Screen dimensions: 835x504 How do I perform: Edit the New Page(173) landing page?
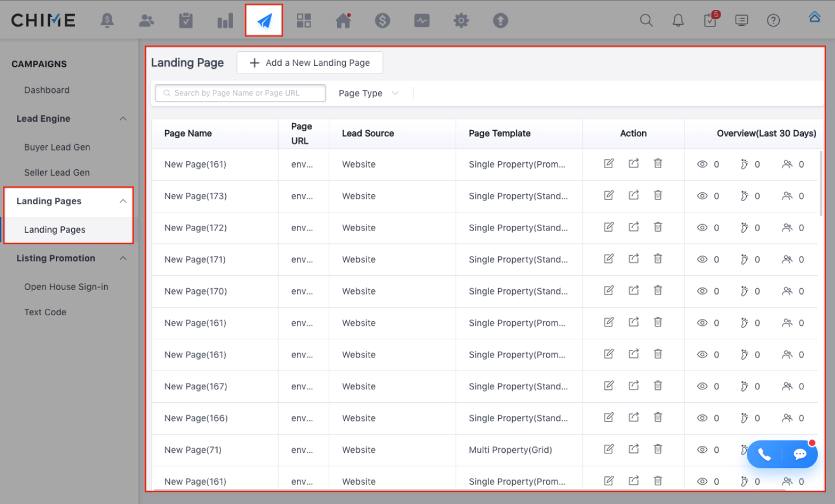[609, 195]
